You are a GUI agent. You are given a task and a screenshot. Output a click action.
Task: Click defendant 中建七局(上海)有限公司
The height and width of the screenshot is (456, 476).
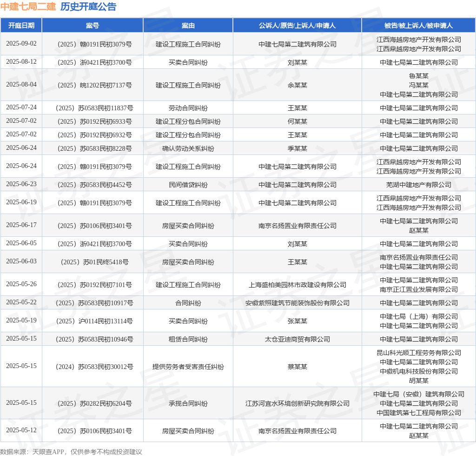point(419,316)
